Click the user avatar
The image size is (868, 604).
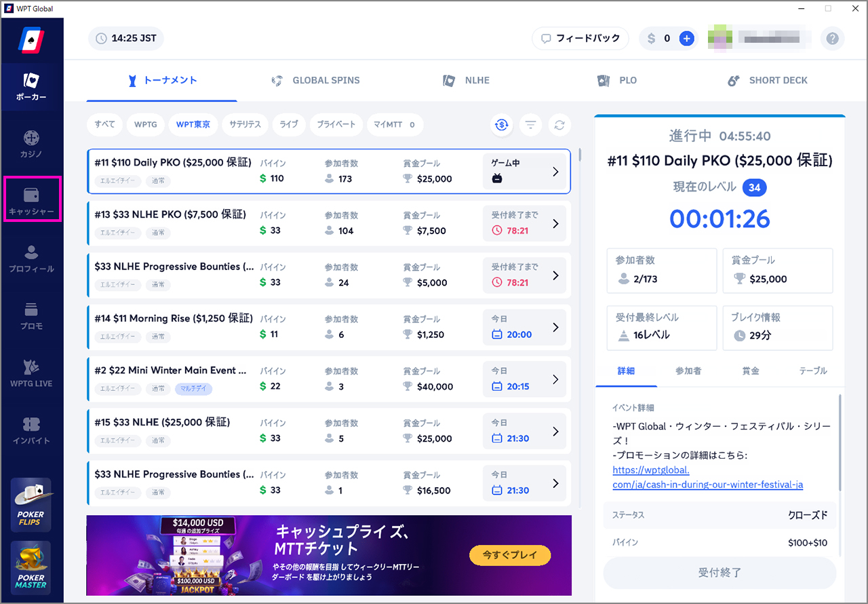719,38
